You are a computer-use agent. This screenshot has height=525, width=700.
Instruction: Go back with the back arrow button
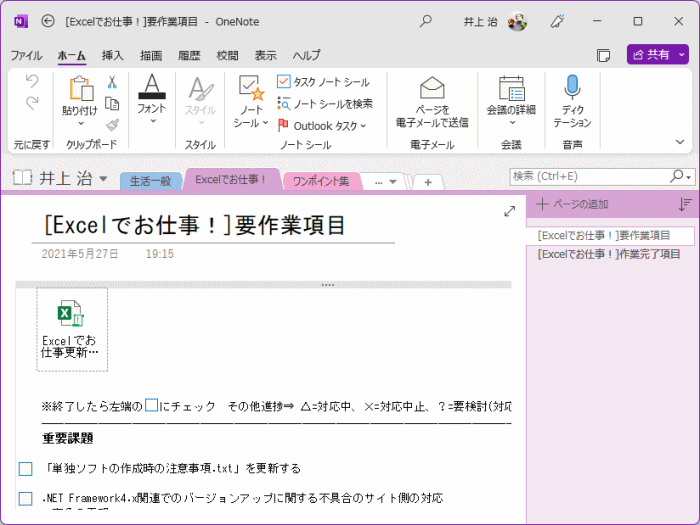click(48, 21)
